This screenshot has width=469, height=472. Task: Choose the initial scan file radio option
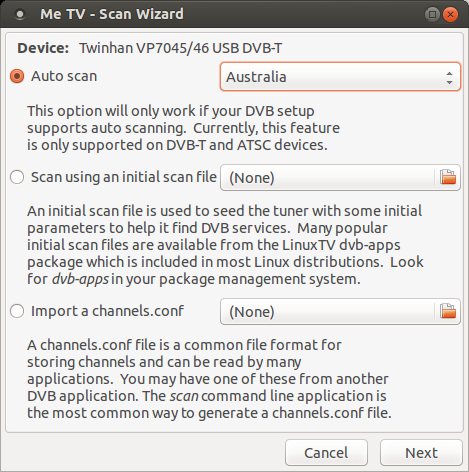pyautogui.click(x=17, y=177)
